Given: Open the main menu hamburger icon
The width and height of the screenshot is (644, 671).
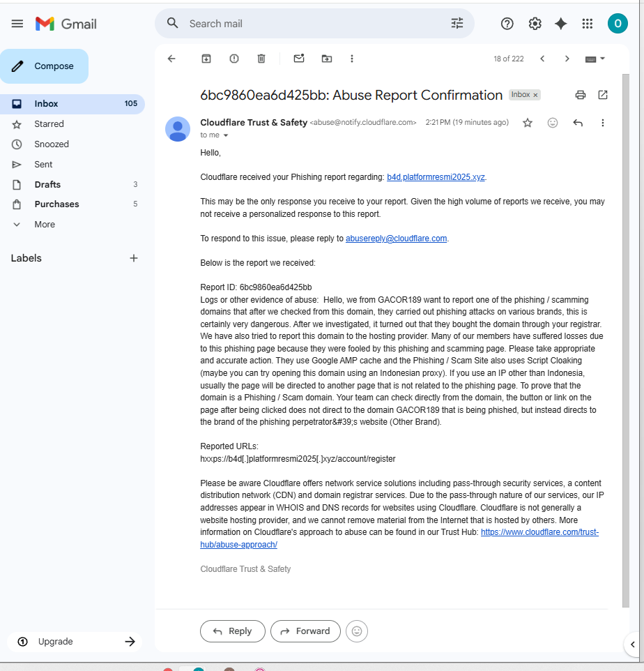Looking at the screenshot, I should (17, 24).
